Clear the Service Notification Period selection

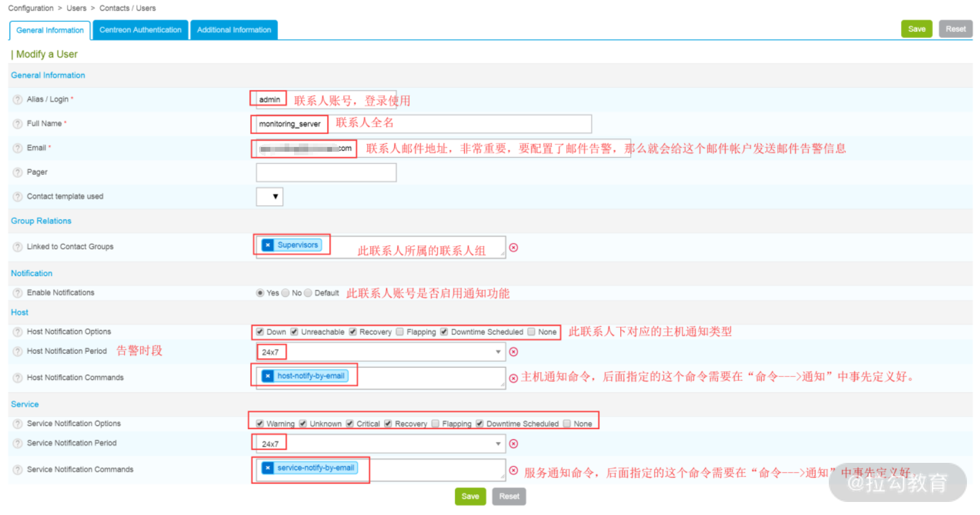pyautogui.click(x=513, y=444)
